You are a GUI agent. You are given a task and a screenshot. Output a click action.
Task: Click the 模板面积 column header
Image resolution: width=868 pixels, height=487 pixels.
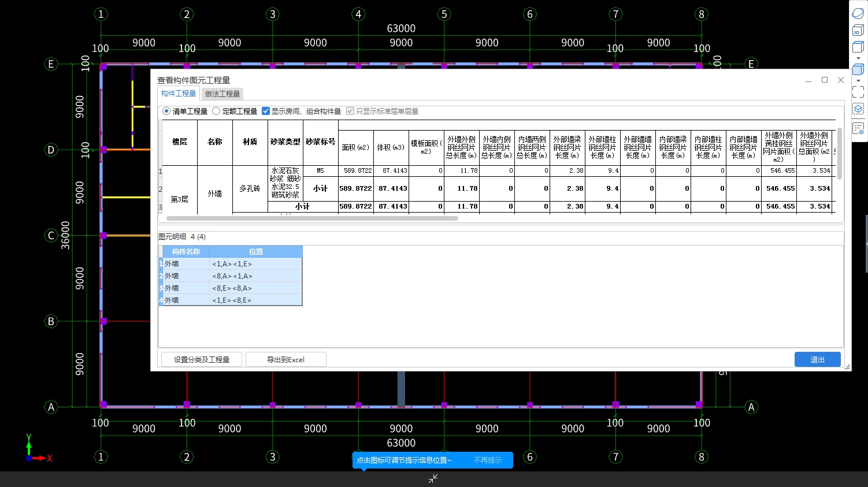pos(426,147)
